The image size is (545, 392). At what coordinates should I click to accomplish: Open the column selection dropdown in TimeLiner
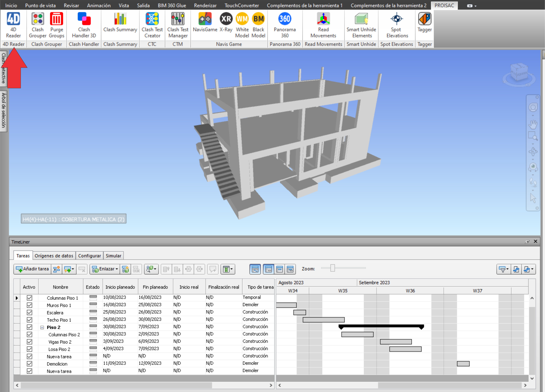point(228,269)
